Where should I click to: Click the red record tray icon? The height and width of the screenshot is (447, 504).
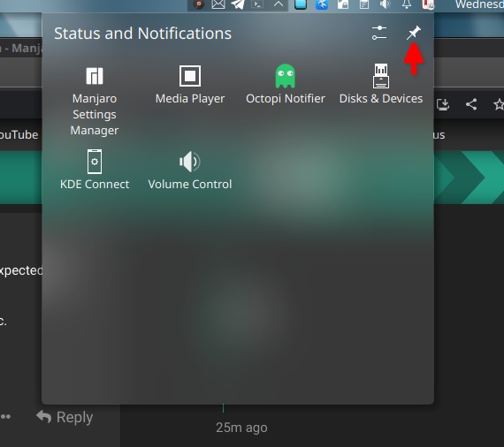(198, 4)
